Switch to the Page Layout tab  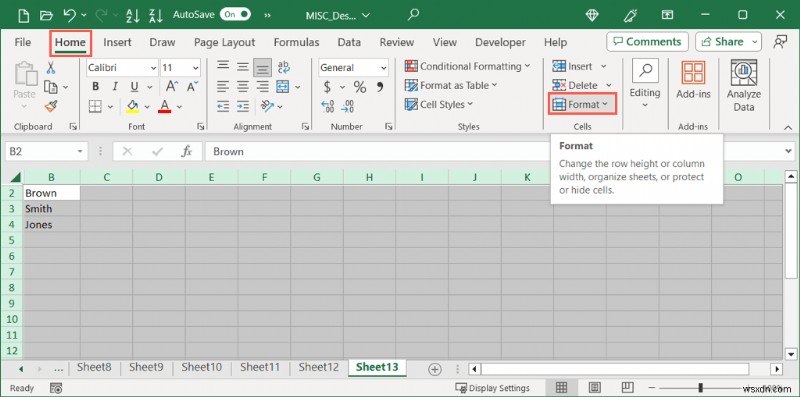tap(224, 42)
